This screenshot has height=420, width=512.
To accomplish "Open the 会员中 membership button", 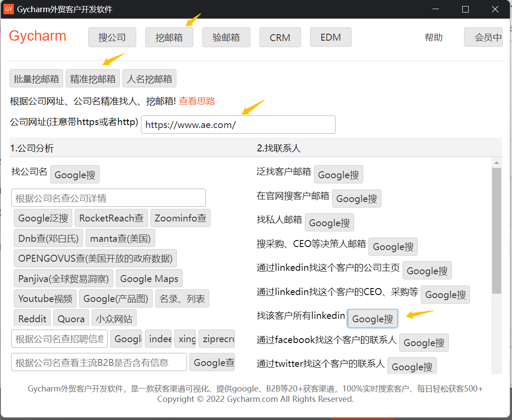I will coord(483,37).
